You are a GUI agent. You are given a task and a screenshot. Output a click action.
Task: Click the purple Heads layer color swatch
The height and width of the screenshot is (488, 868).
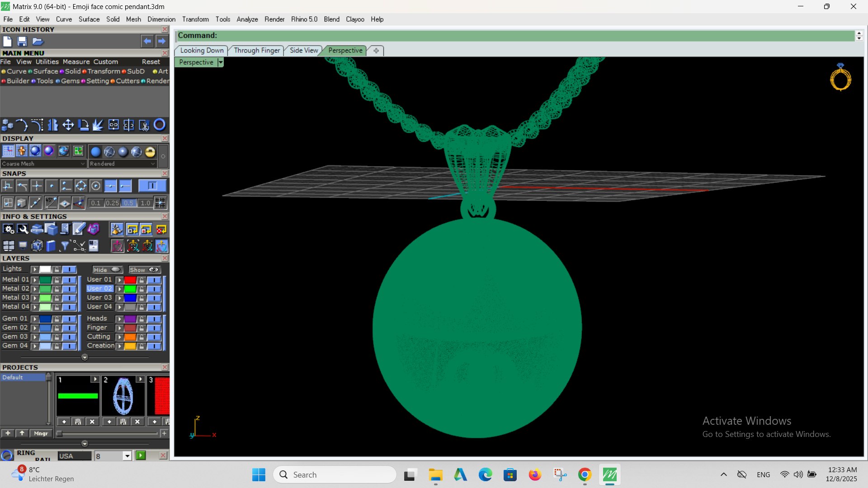point(130,319)
